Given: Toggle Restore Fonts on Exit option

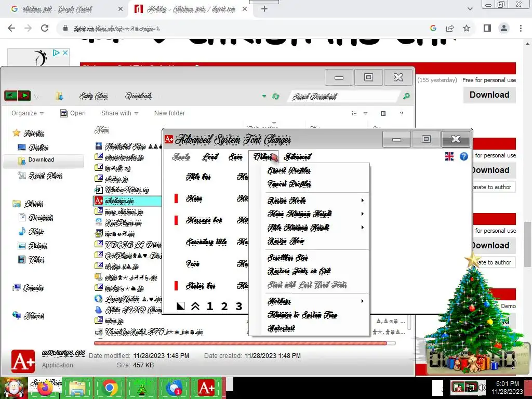Looking at the screenshot, I should point(299,271).
